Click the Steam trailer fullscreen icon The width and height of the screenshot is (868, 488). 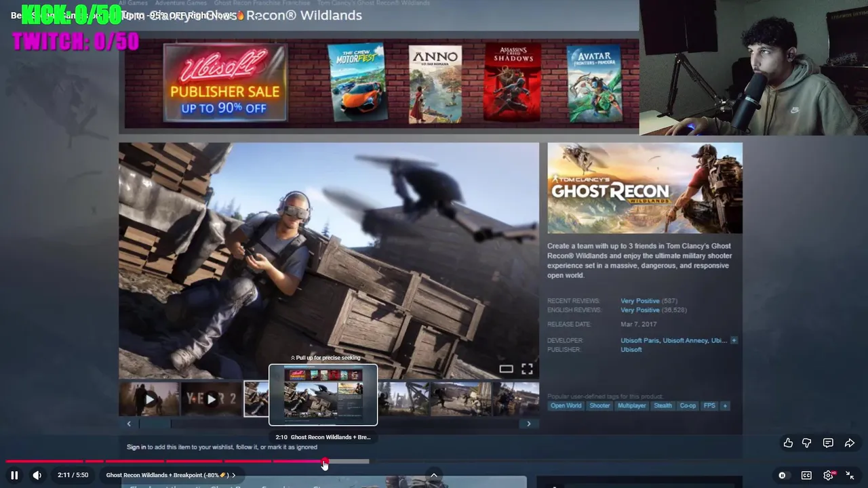[x=527, y=369]
